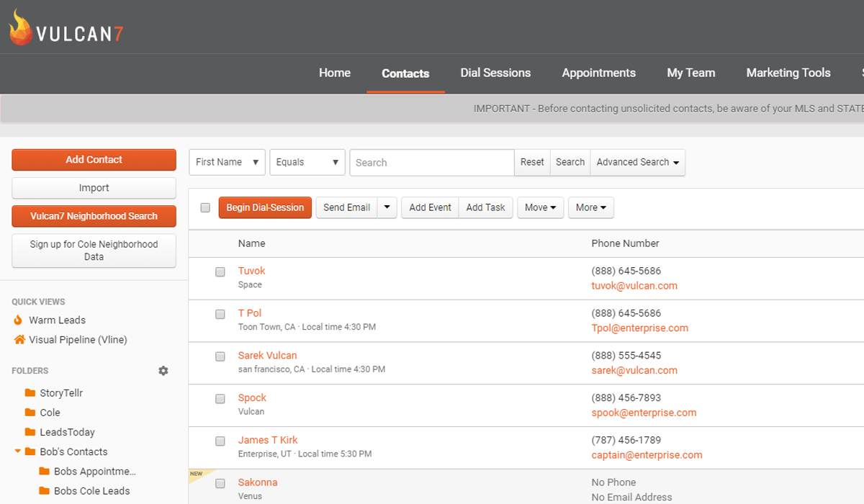This screenshot has width=864, height=504.
Task: Email spook@enterprise.com
Action: click(x=644, y=413)
